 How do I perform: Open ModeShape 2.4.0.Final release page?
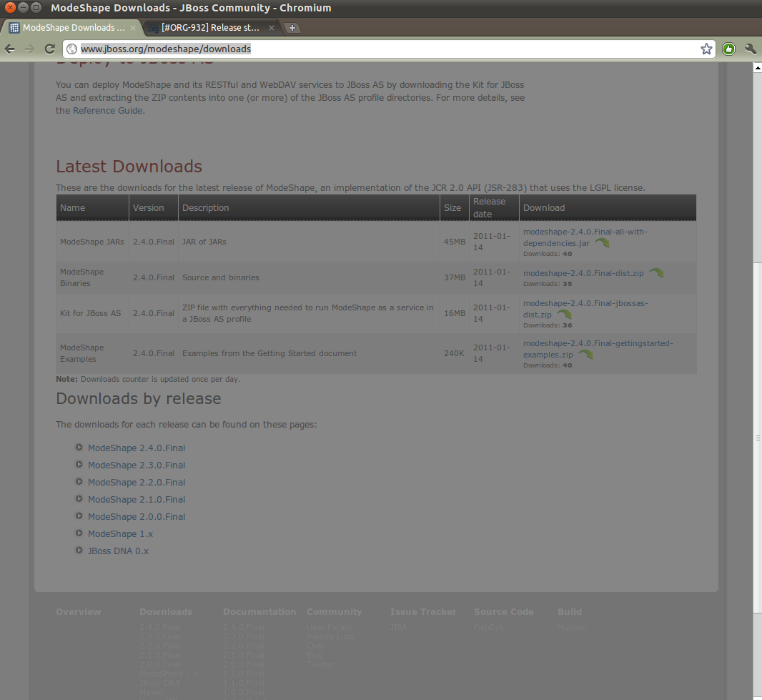point(137,448)
